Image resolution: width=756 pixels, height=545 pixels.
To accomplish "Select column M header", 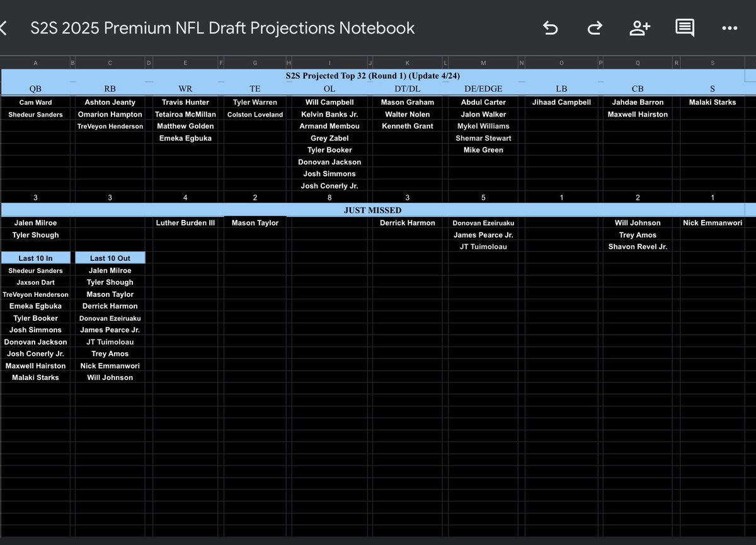I will pyautogui.click(x=483, y=62).
